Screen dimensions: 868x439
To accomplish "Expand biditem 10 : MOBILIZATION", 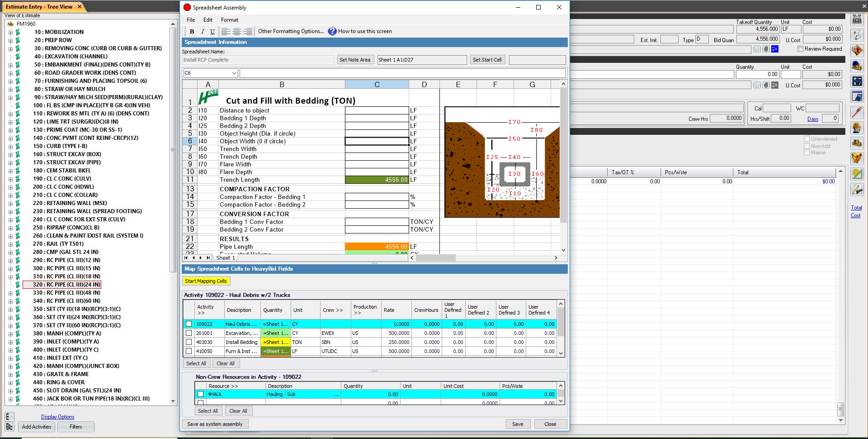I will point(10,32).
